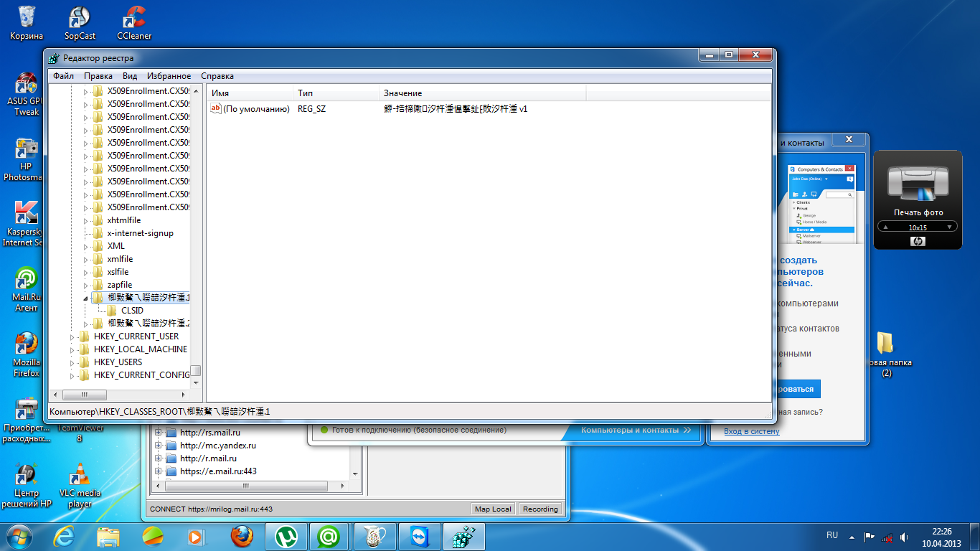
Task: Click the Recording button in Charles
Action: click(x=540, y=509)
